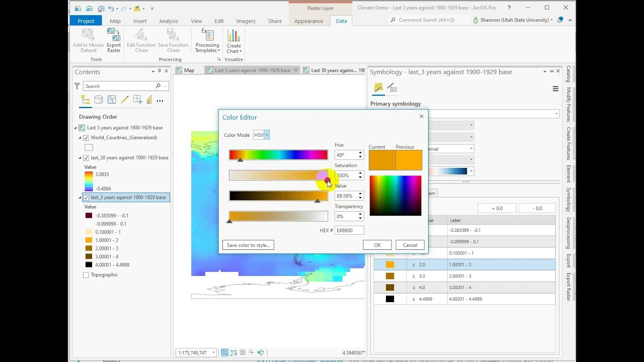
Task: Click the Previous color swatch
Action: point(409,160)
